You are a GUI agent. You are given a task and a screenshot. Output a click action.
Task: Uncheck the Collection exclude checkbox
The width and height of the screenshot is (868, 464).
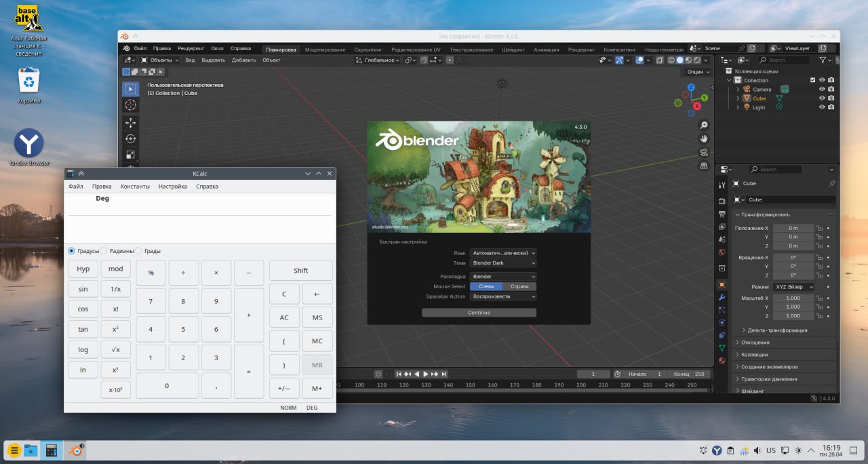point(812,80)
